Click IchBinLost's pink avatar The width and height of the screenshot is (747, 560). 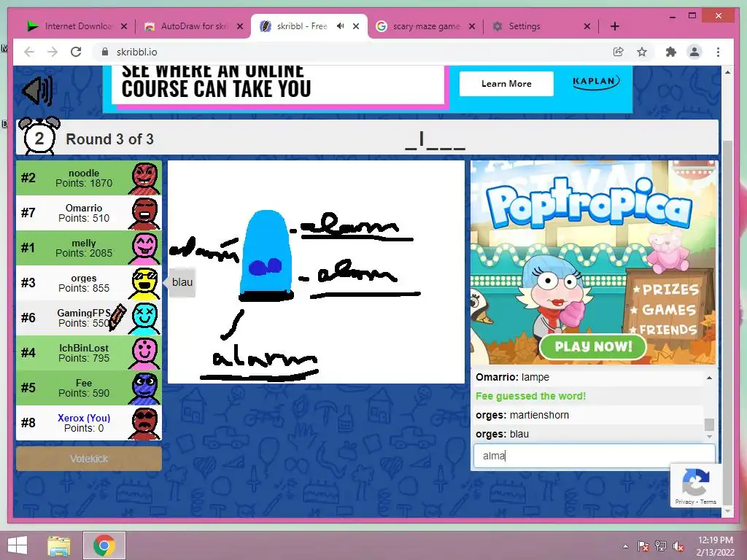(144, 354)
